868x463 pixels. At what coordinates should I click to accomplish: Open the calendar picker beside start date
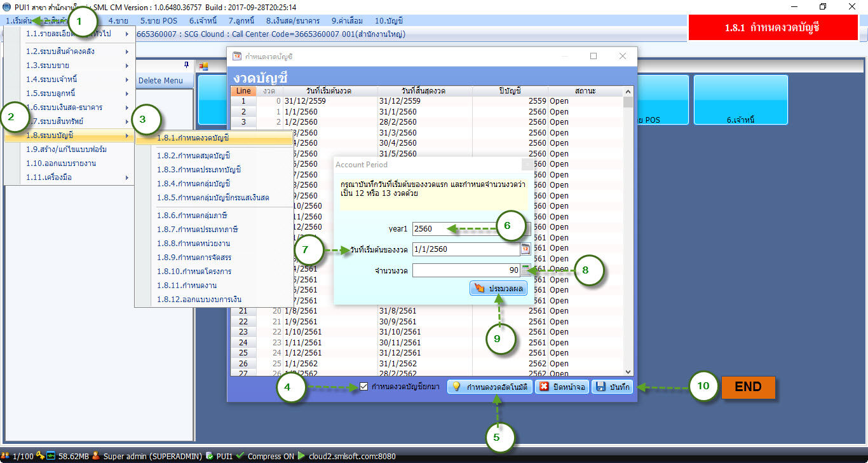tap(526, 249)
